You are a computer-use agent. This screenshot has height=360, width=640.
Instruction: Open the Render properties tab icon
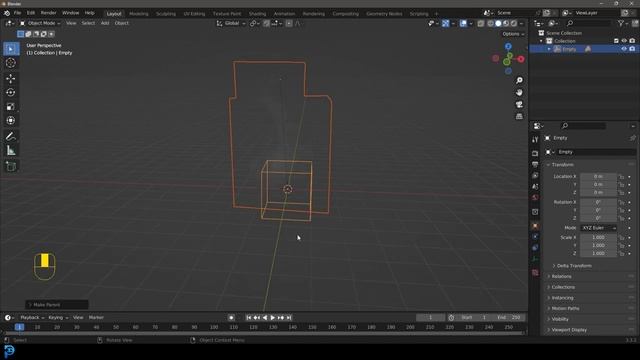click(x=535, y=153)
